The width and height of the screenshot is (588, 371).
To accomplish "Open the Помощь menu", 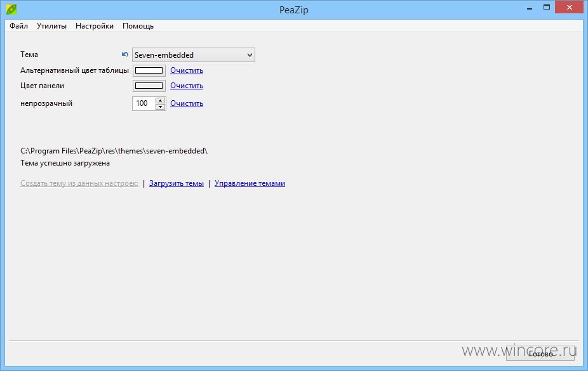I will click(x=138, y=26).
